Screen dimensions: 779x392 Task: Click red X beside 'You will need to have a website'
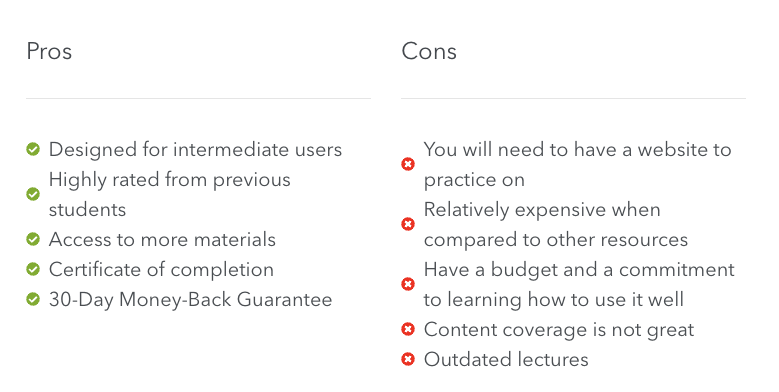pyautogui.click(x=408, y=164)
